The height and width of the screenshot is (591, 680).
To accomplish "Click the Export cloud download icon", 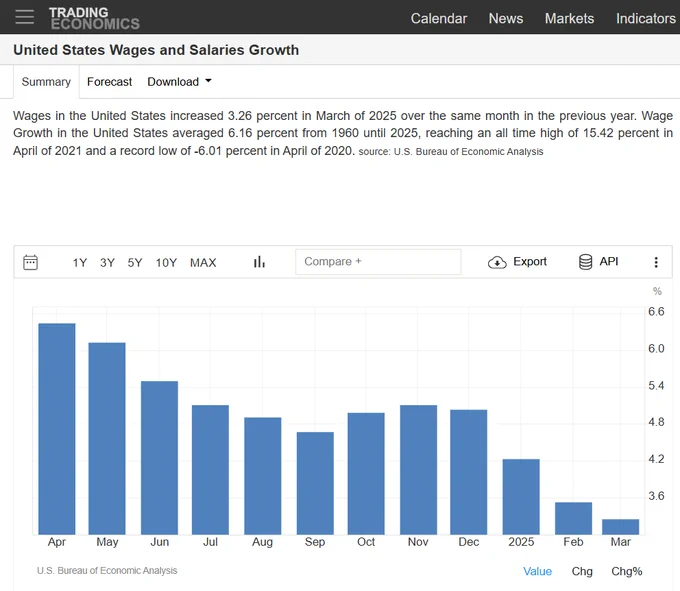I will 497,262.
